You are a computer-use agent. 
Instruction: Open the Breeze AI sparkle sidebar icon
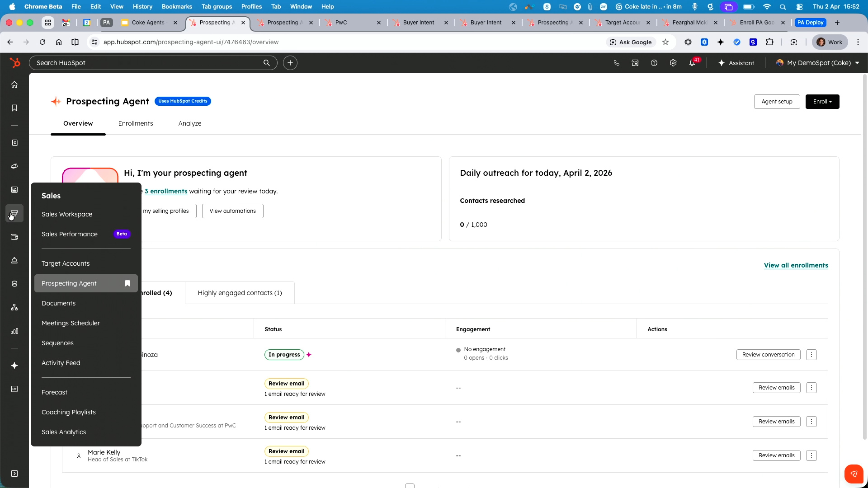tap(14, 366)
